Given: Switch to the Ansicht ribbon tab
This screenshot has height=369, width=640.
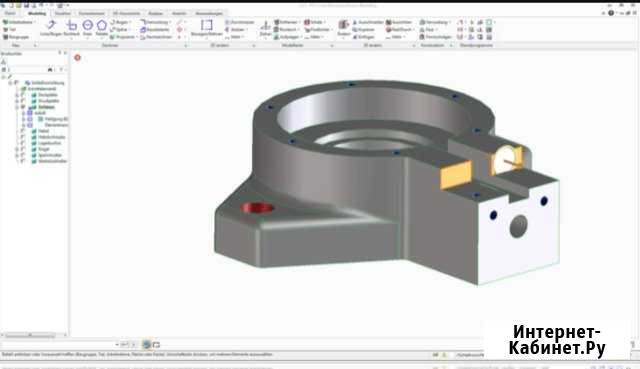Looking at the screenshot, I should click(179, 13).
